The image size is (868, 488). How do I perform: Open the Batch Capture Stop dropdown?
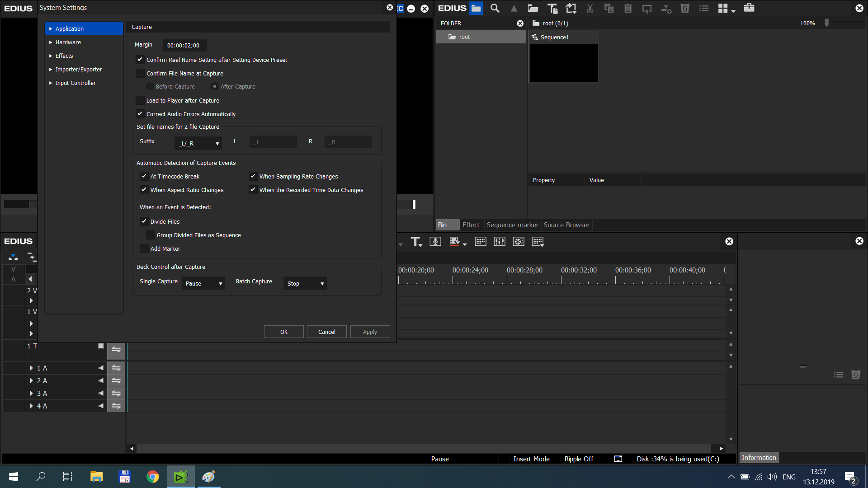pos(305,283)
